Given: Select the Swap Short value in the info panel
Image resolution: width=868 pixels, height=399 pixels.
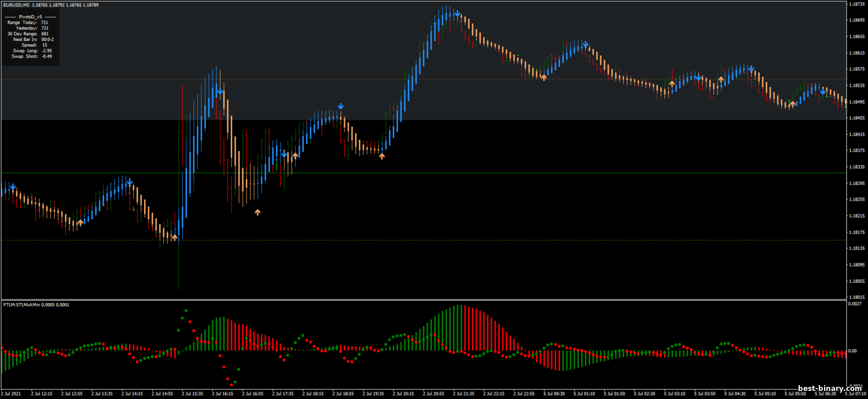Looking at the screenshot, I should click(47, 56).
